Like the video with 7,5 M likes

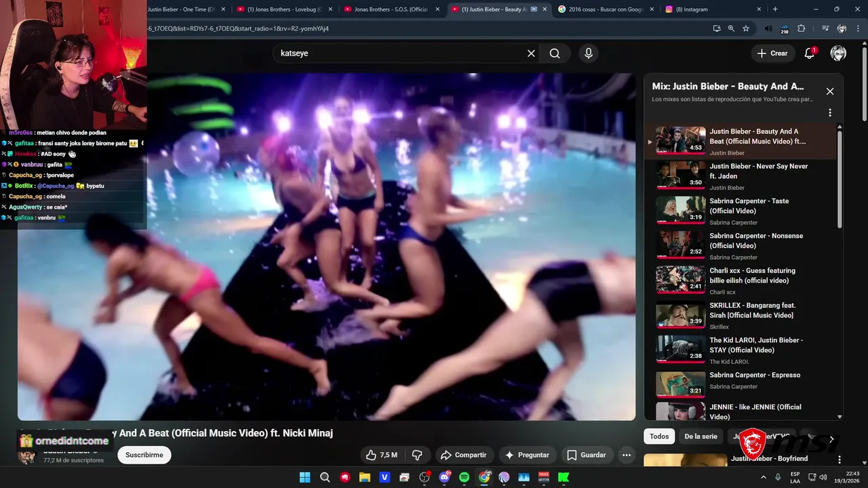(x=381, y=455)
